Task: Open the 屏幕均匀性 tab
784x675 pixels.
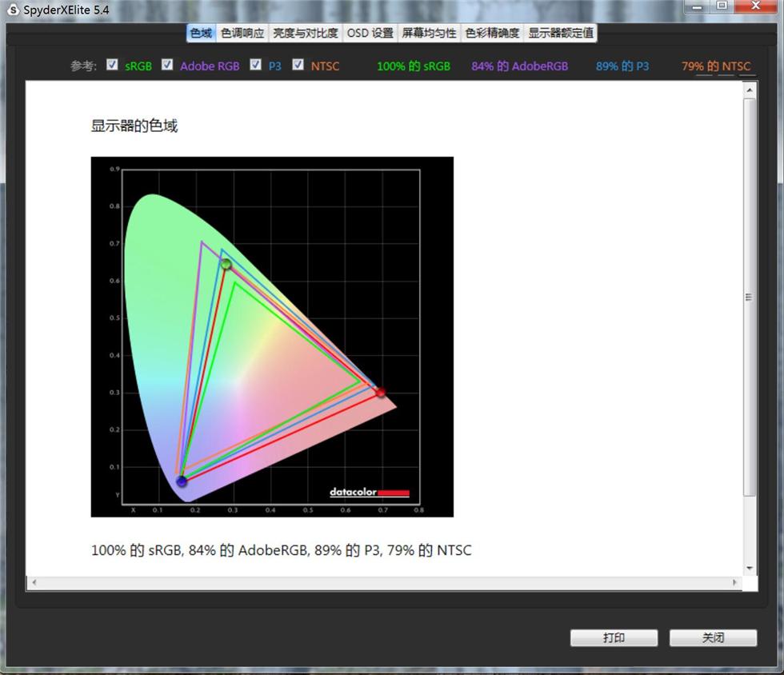Action: tap(429, 33)
